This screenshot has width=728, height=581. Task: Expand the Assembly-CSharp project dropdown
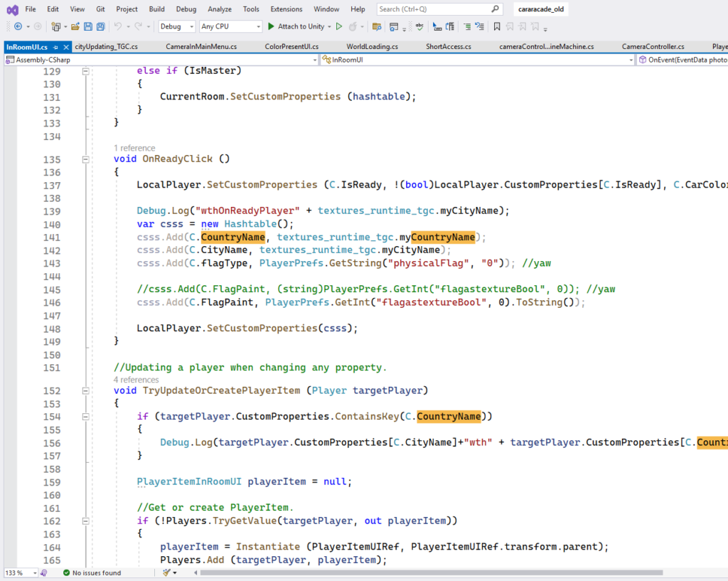coord(315,60)
